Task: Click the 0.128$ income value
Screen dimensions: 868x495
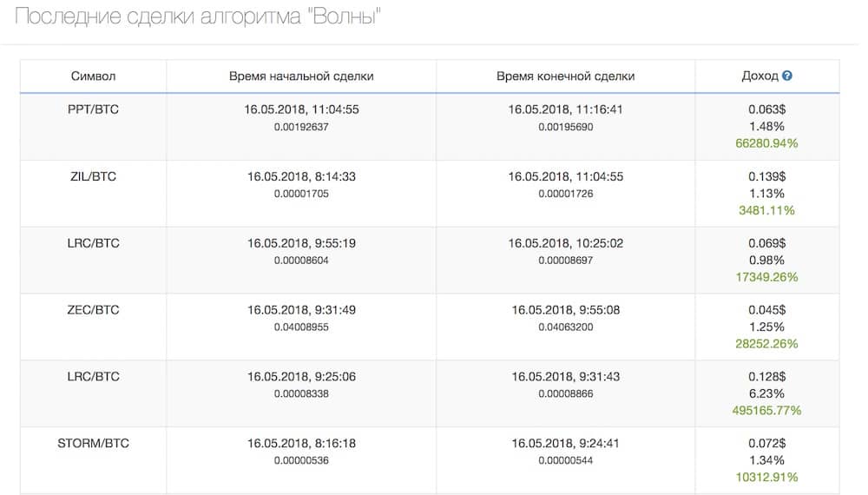Action: click(x=766, y=377)
